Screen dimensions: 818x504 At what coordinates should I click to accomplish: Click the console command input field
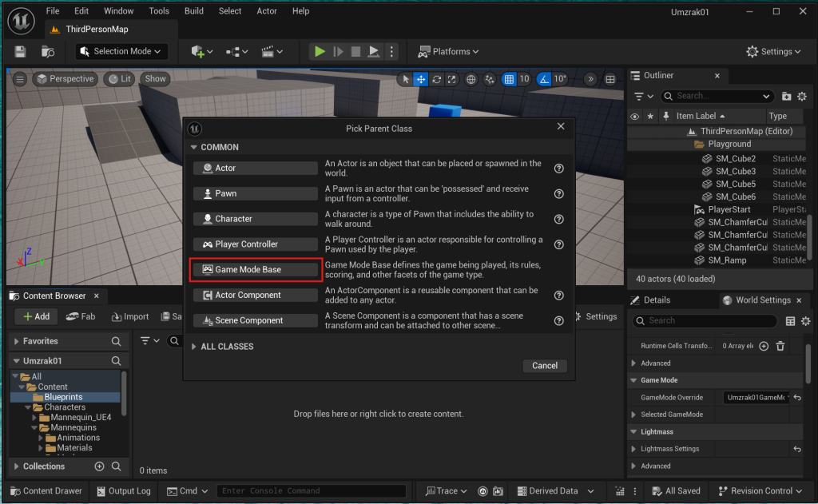tap(312, 491)
